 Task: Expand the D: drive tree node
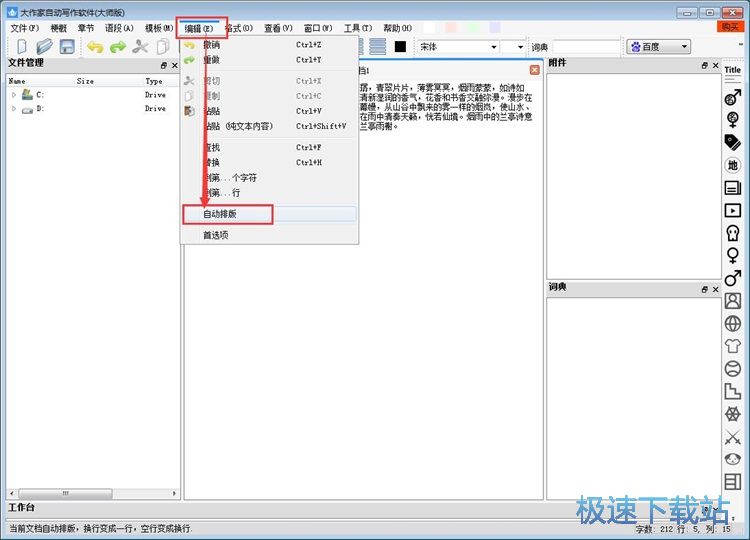[14, 109]
